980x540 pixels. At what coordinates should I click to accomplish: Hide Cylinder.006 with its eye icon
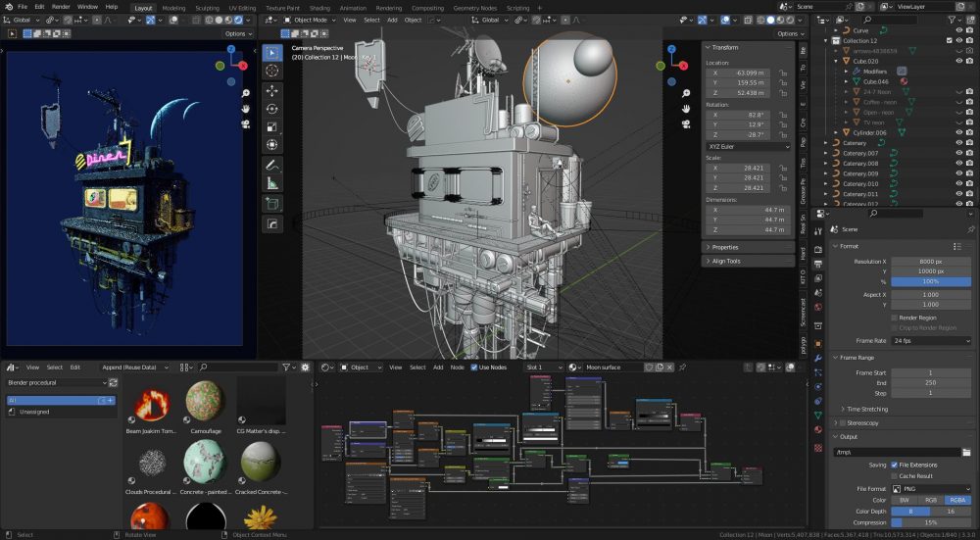click(x=959, y=132)
